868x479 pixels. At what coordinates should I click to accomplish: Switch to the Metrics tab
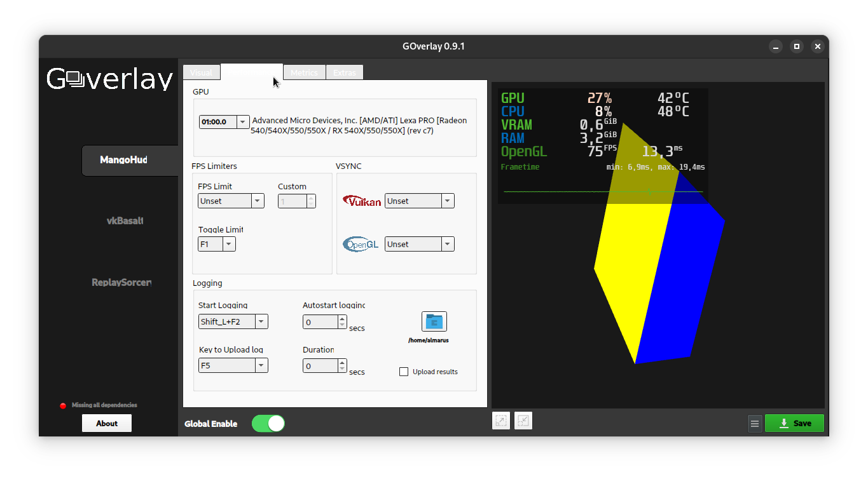(x=304, y=72)
